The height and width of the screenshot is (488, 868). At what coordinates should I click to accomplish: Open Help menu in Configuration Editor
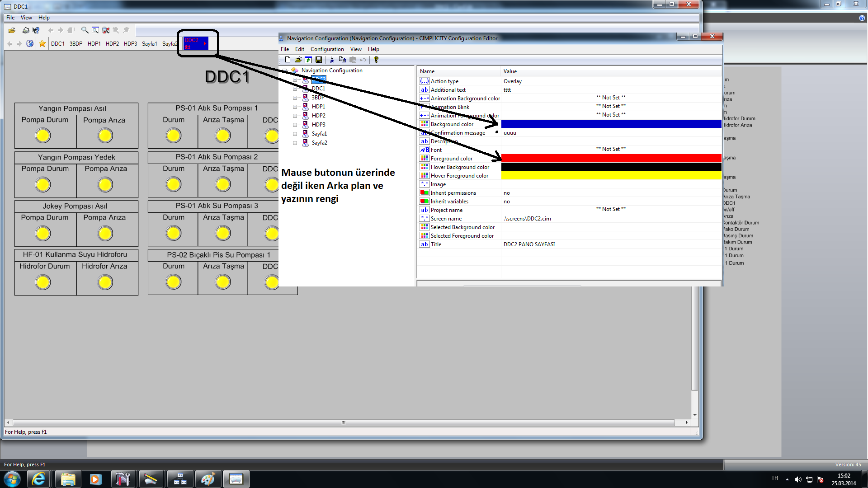coord(373,49)
